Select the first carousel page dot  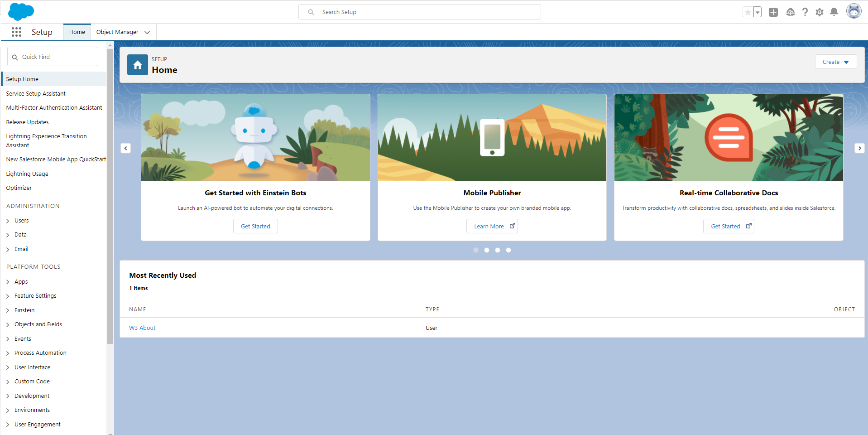pos(476,250)
